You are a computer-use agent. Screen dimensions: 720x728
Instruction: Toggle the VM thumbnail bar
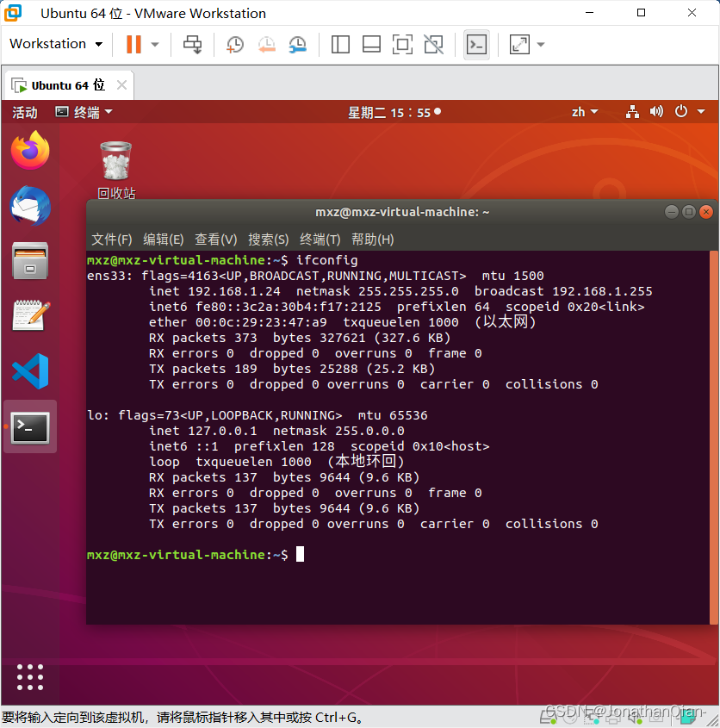[371, 44]
